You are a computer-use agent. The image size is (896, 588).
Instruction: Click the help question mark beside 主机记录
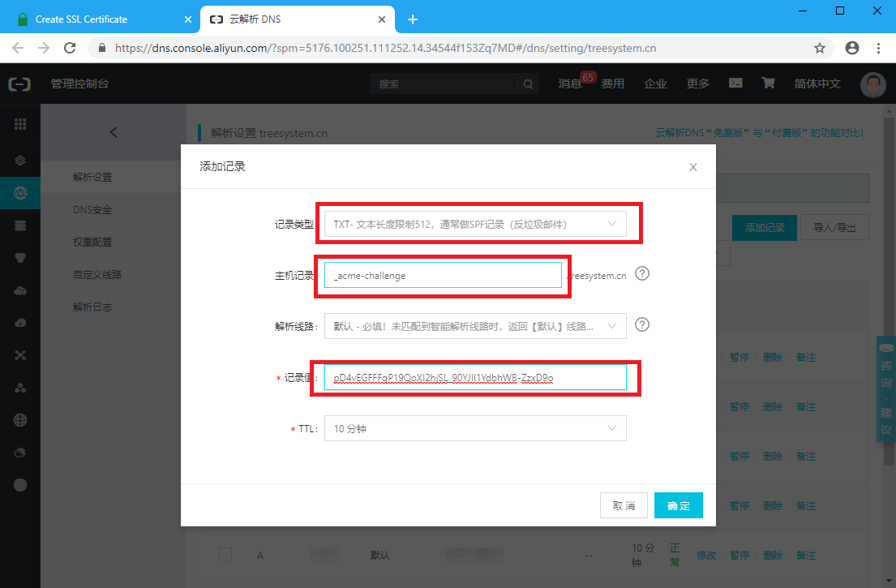[641, 274]
